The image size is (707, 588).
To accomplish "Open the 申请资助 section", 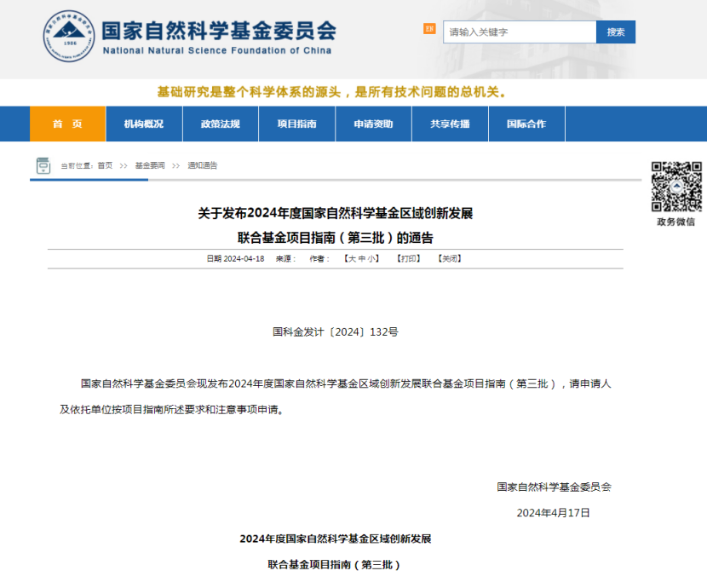I will [x=374, y=124].
